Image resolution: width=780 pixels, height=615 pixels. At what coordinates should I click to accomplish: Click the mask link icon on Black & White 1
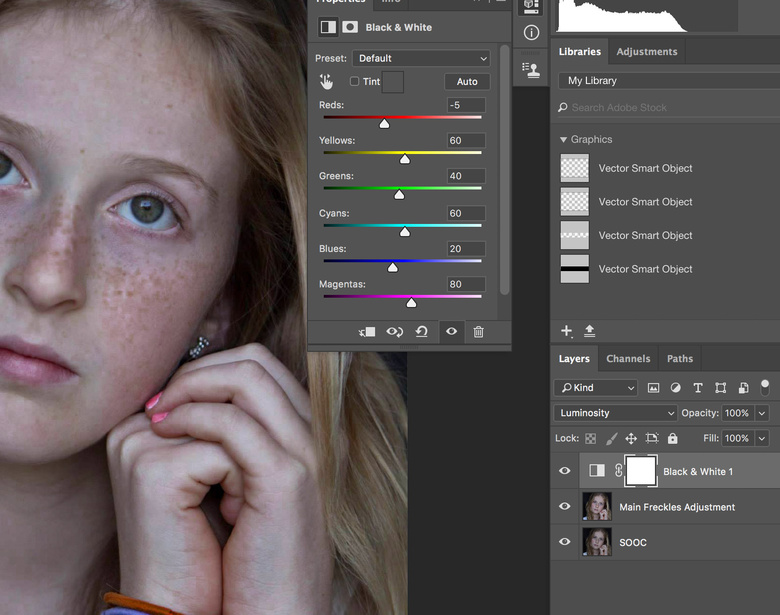coord(618,471)
